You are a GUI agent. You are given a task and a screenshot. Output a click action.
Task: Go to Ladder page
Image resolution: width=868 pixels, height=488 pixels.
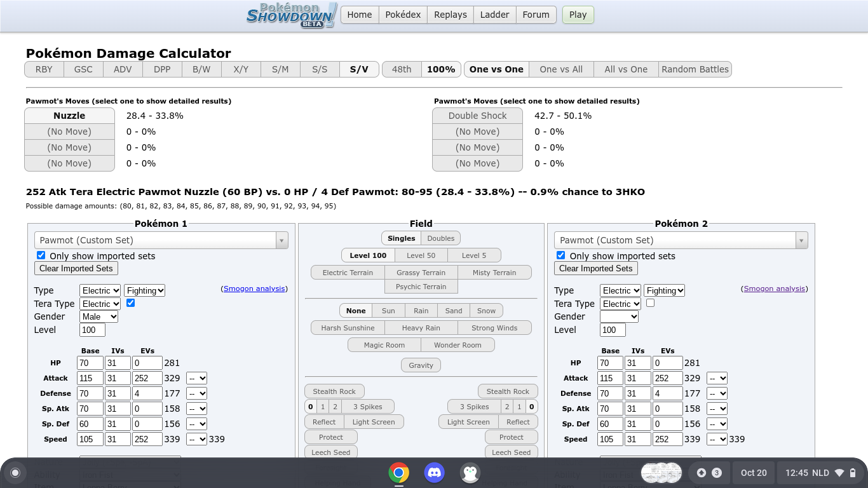(494, 15)
